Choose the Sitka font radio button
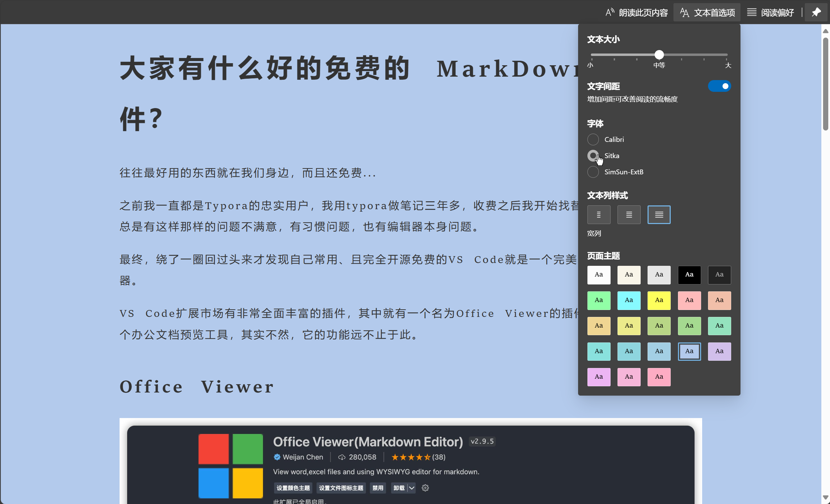 tap(593, 156)
